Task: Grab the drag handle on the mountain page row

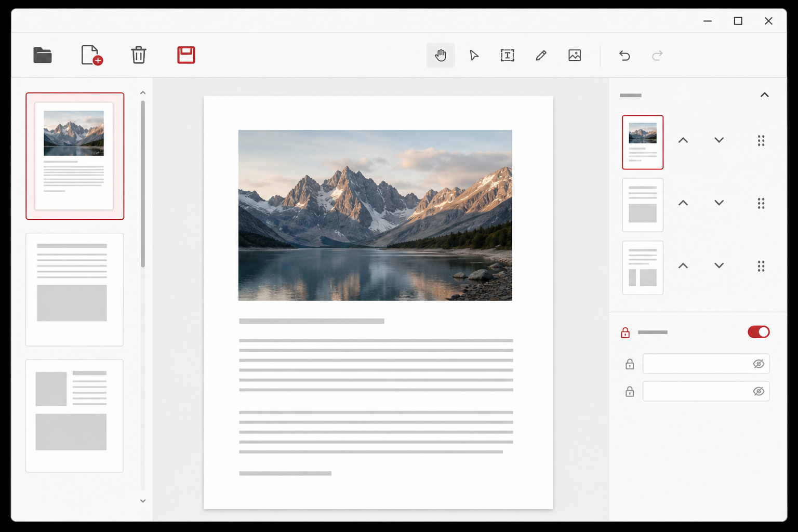Action: pyautogui.click(x=761, y=141)
